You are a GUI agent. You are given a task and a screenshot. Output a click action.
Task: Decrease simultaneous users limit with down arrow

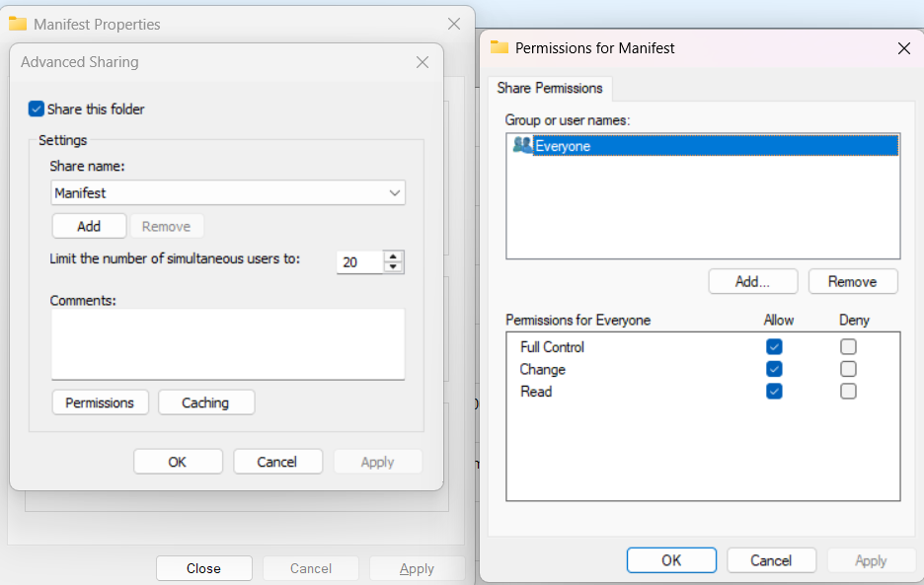pos(394,267)
